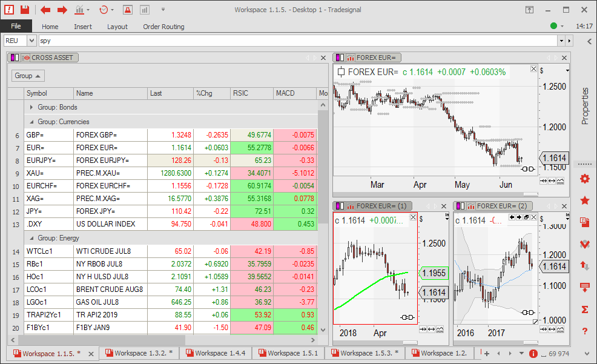The width and height of the screenshot is (597, 364).
Task: Click the red download-arrow sidebar icon
Action: click(x=585, y=288)
